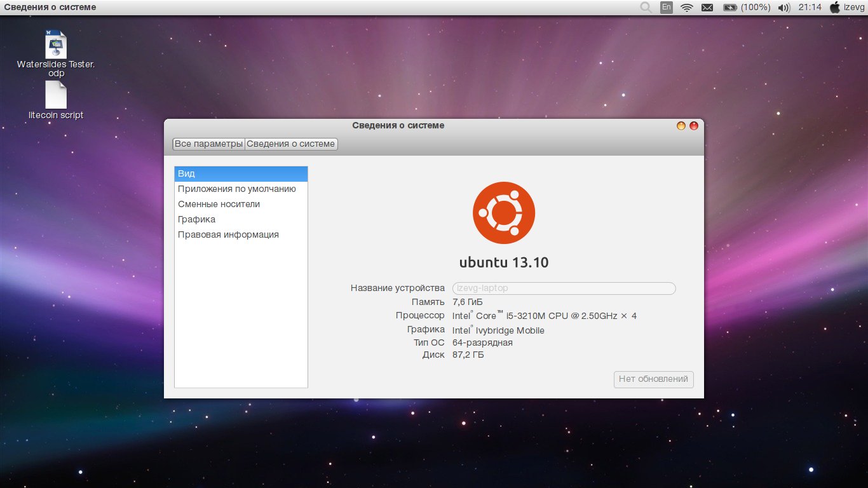Open the Wi-Fi network indicator
The width and height of the screenshot is (868, 488).
(687, 8)
